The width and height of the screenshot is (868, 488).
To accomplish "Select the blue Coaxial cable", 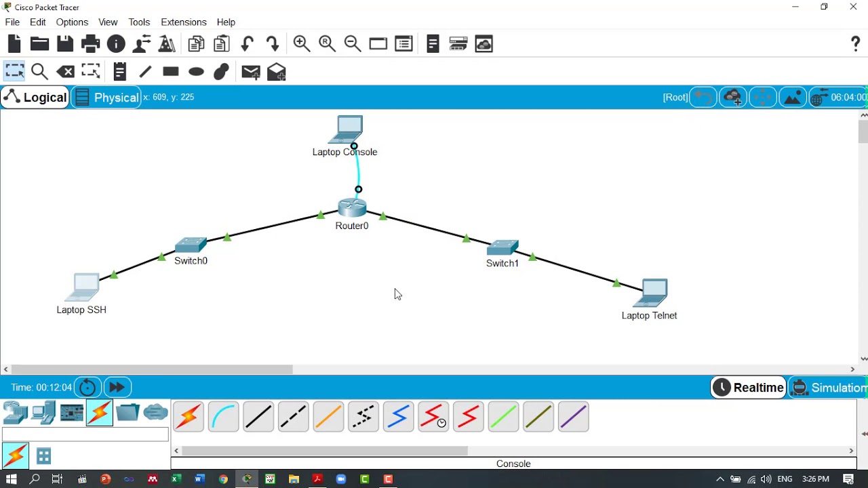I will [x=398, y=417].
